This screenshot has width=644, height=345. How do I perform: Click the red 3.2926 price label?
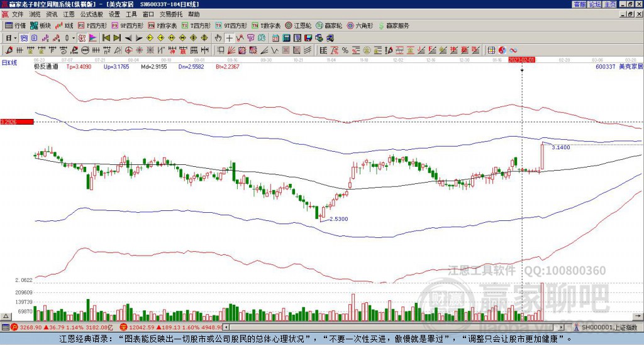tap(17, 122)
